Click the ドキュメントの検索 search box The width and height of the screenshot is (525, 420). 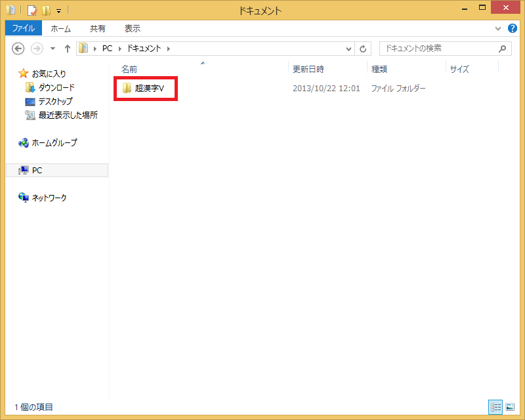point(438,49)
